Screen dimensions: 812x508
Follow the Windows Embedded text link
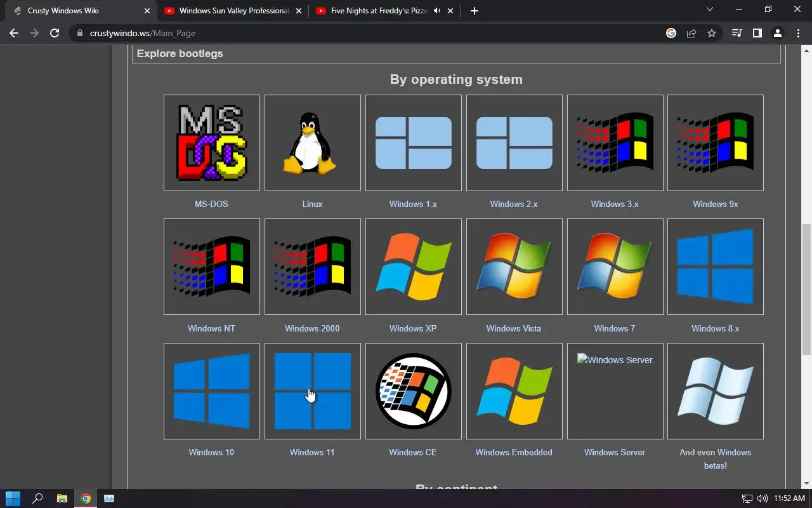click(514, 452)
